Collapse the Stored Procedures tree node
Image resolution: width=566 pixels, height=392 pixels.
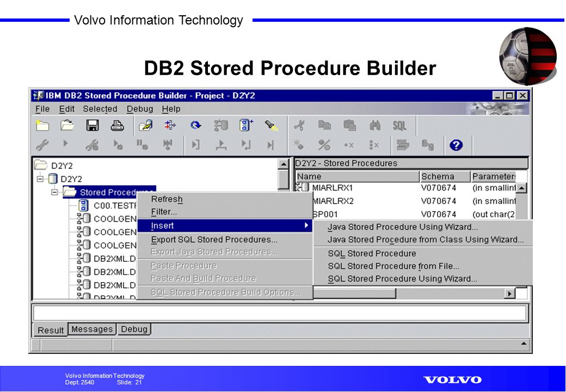click(x=54, y=192)
